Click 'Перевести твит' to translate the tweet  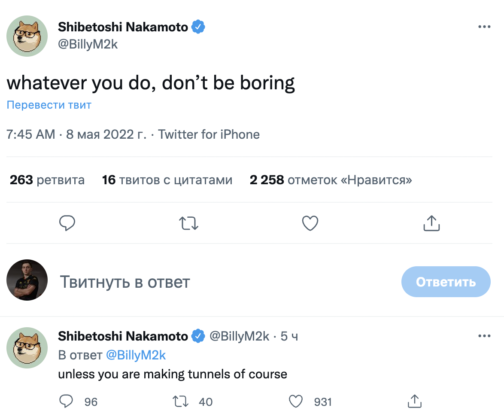coord(49,105)
